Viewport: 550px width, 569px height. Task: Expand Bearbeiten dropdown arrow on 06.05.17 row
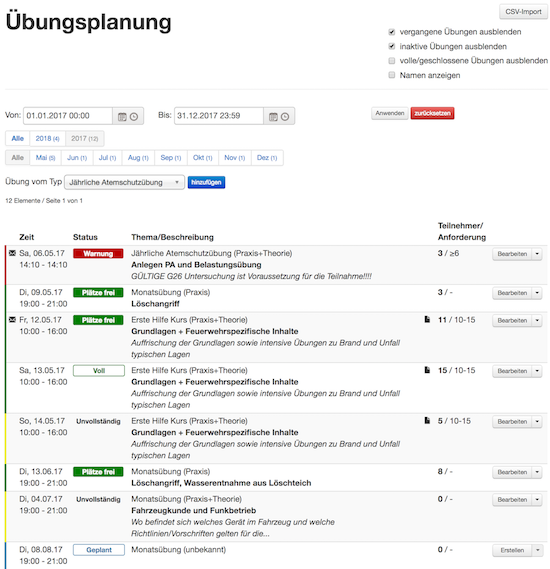click(x=537, y=254)
